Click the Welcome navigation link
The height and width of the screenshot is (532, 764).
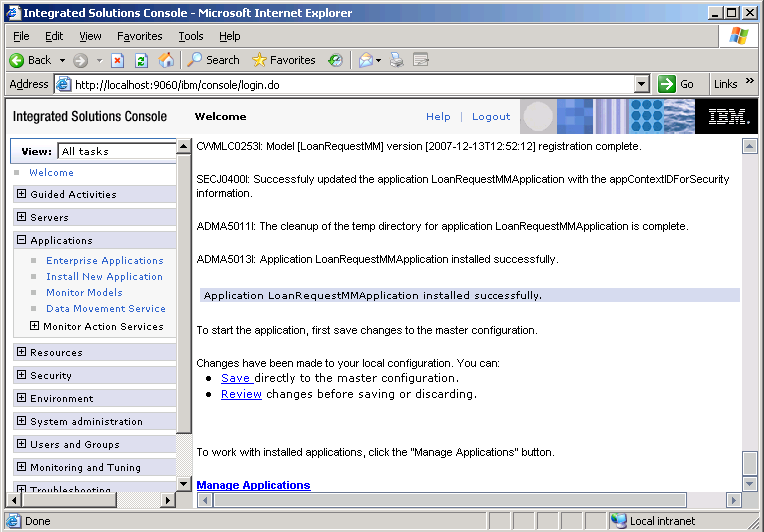click(x=51, y=172)
